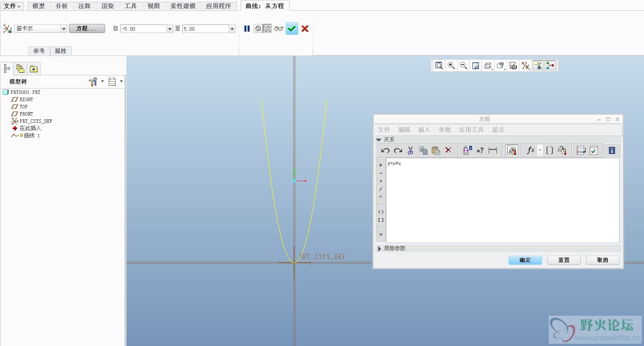Click the =? evaluate expression icon
644x346 pixels.
[480, 150]
